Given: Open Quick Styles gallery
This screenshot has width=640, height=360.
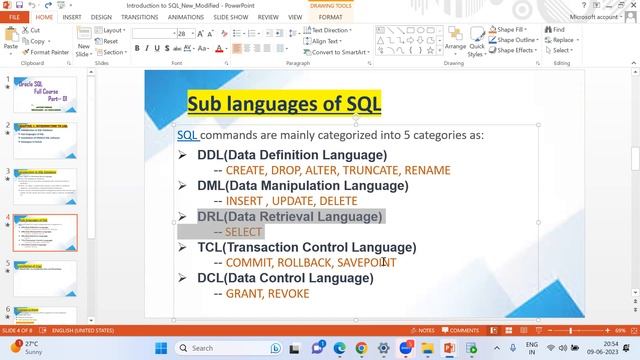Looking at the screenshot, I should 476,42.
